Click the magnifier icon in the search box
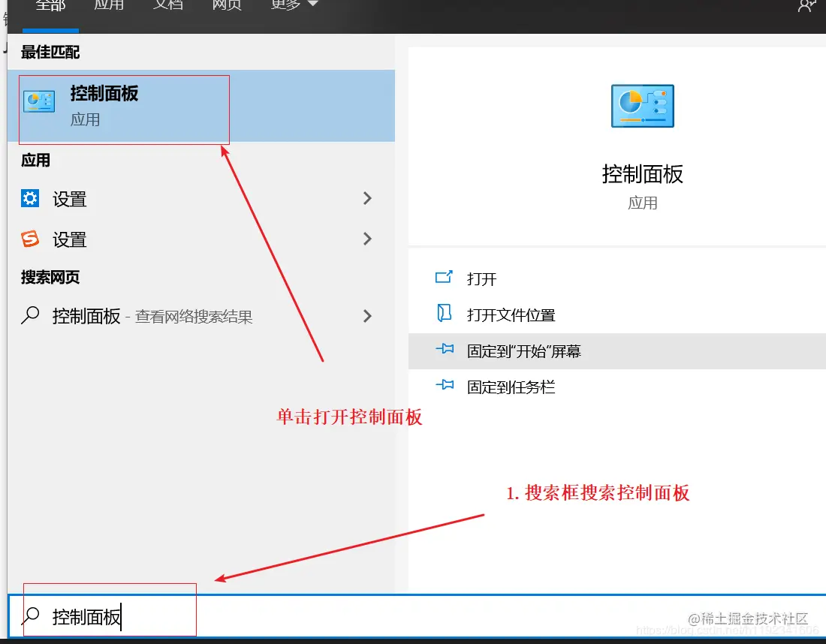This screenshot has height=644, width=826. click(x=30, y=615)
